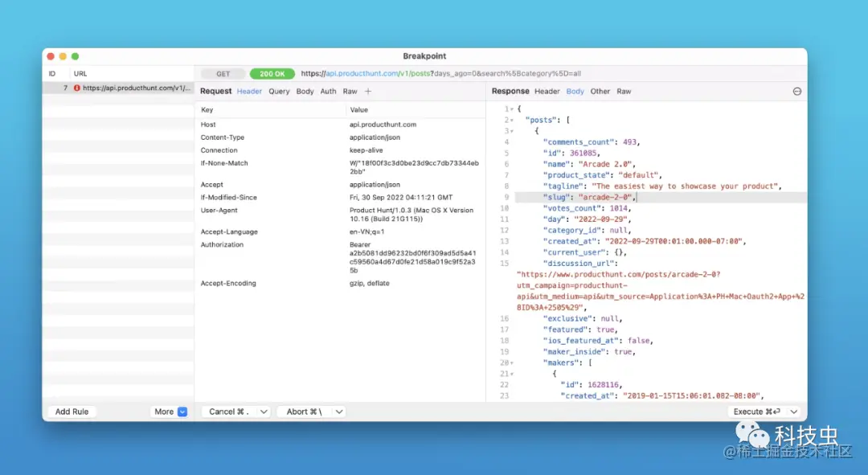Open the Response Raw tab
This screenshot has width=868, height=475.
click(x=624, y=92)
